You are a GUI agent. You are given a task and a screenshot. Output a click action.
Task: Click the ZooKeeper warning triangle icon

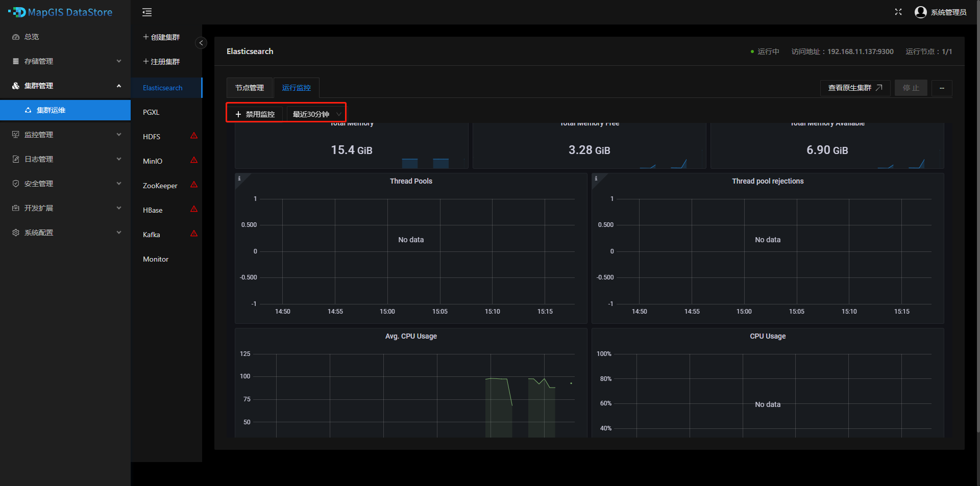click(194, 185)
